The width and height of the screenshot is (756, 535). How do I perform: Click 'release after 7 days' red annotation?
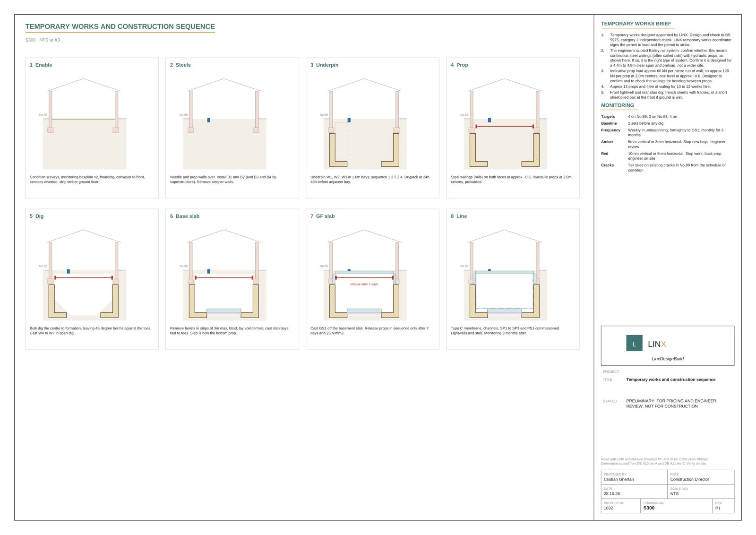tap(364, 284)
